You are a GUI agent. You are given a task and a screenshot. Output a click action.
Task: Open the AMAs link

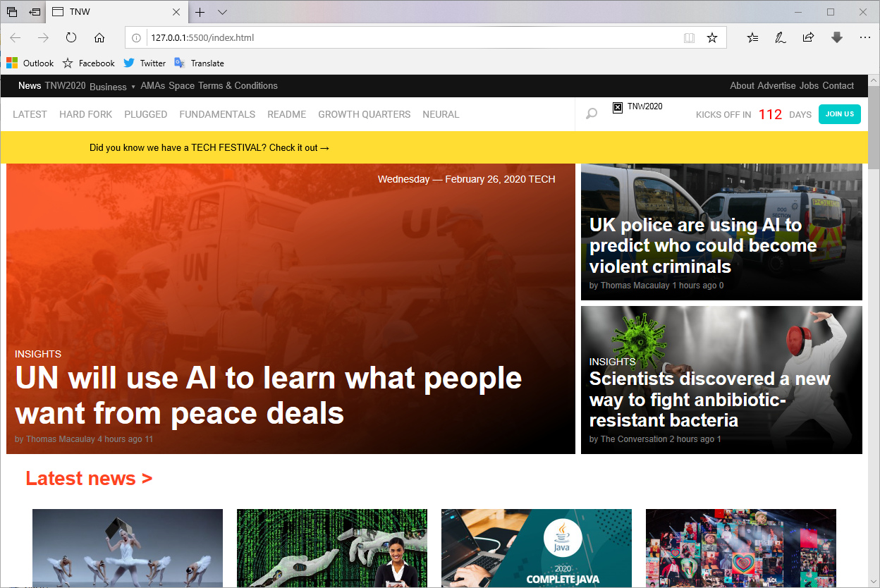[x=153, y=86]
